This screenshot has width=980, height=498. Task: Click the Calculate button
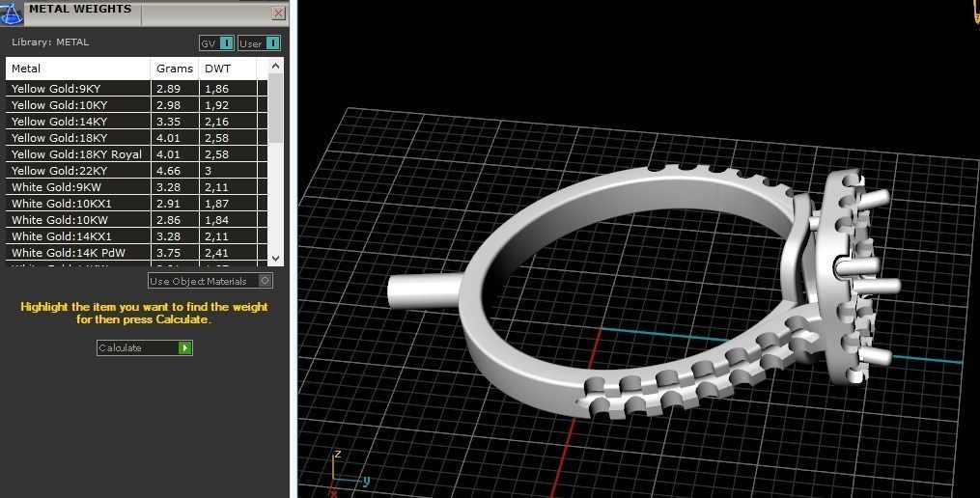coord(145,347)
